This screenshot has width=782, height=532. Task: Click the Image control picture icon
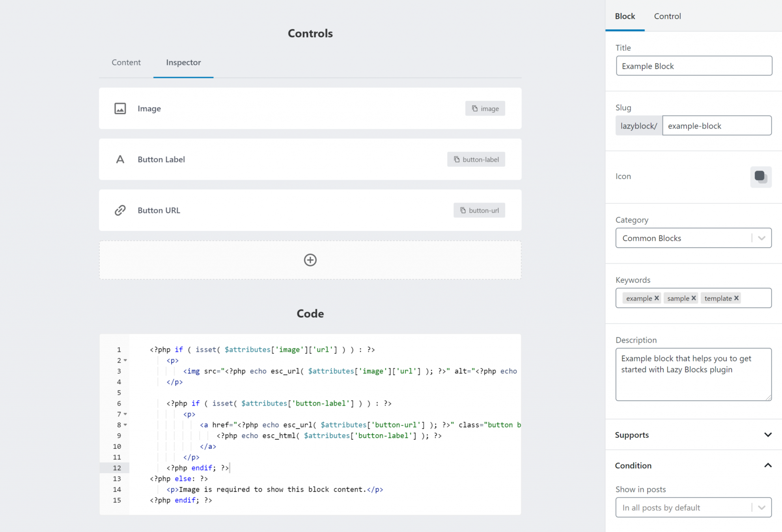click(120, 108)
